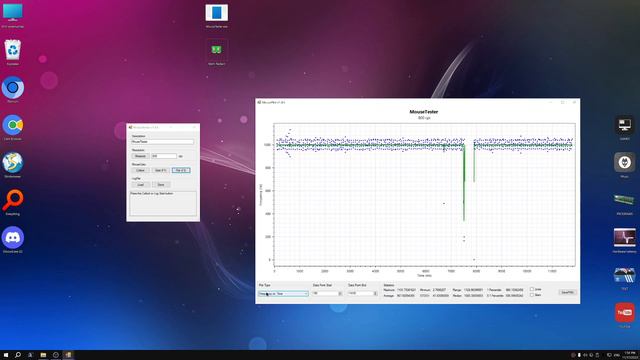Click the Measure button in the small window
The height and width of the screenshot is (360, 640).
tap(140, 156)
